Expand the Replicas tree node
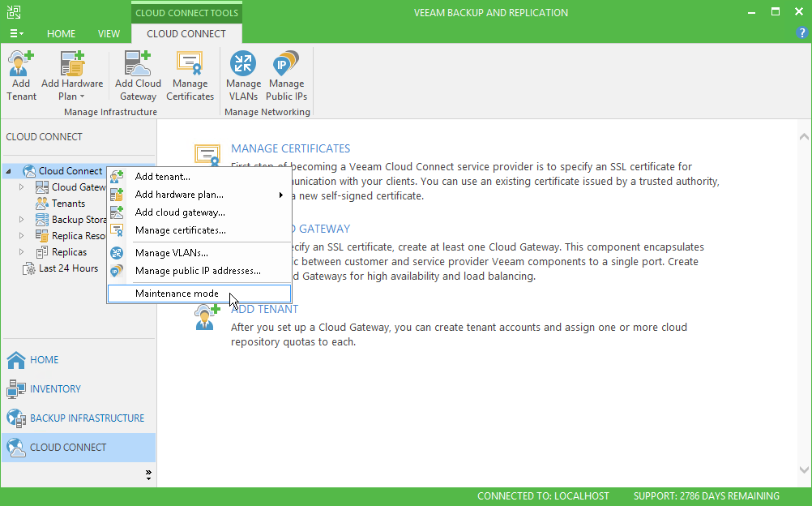812x506 pixels. coord(21,252)
